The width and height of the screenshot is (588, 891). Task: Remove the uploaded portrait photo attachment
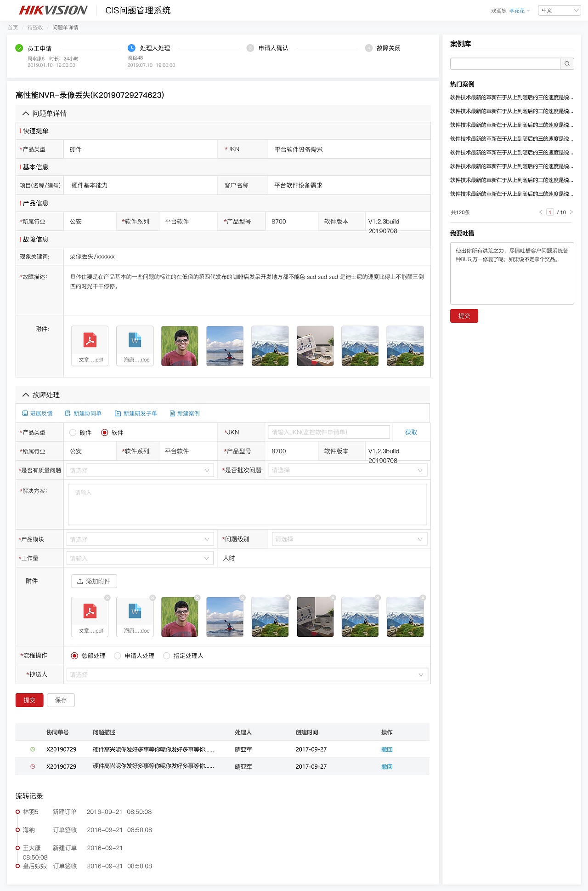(198, 598)
